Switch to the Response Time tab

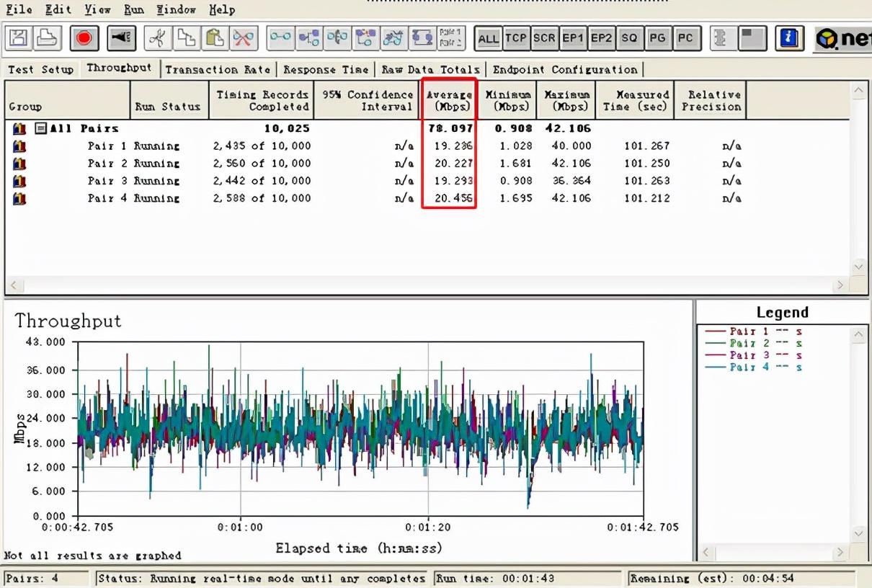(326, 70)
